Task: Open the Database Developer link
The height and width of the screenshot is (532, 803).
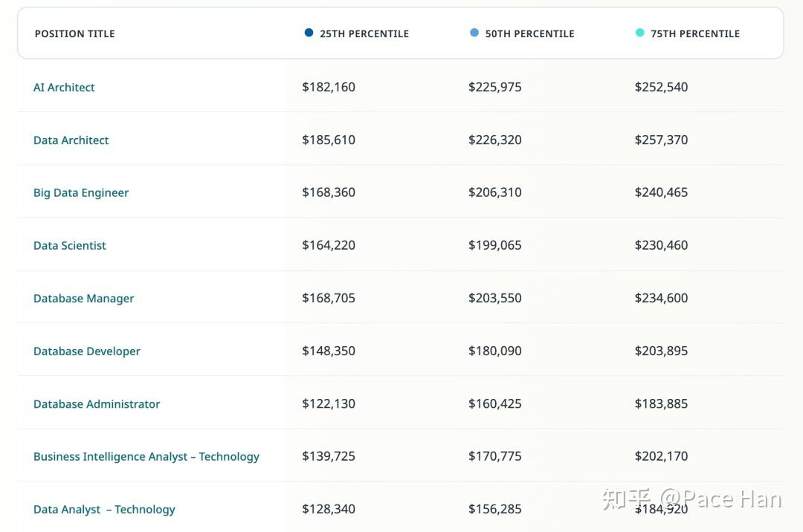Action: tap(86, 351)
